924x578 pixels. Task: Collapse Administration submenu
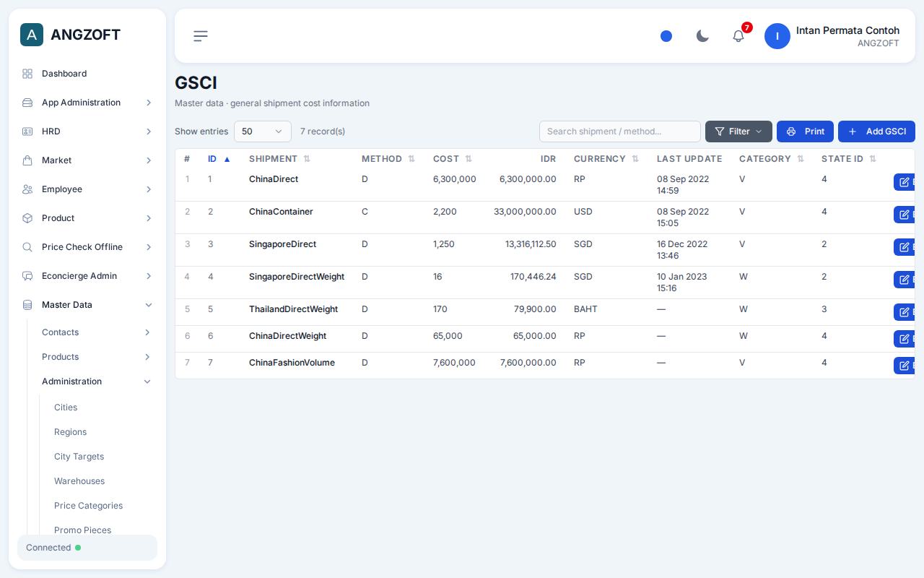point(97,381)
